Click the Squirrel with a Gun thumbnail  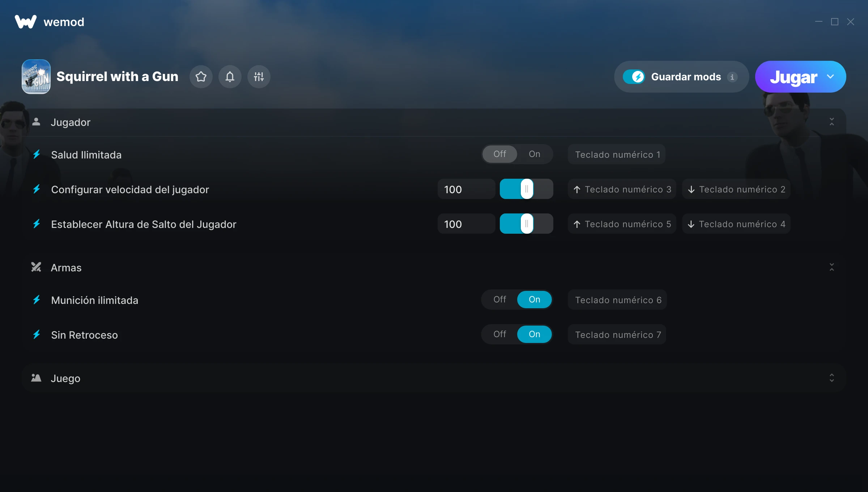pyautogui.click(x=36, y=77)
